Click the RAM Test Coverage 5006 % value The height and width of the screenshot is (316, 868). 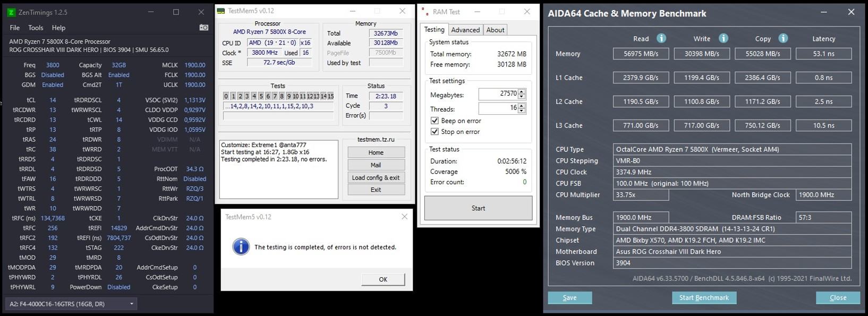[516, 172]
